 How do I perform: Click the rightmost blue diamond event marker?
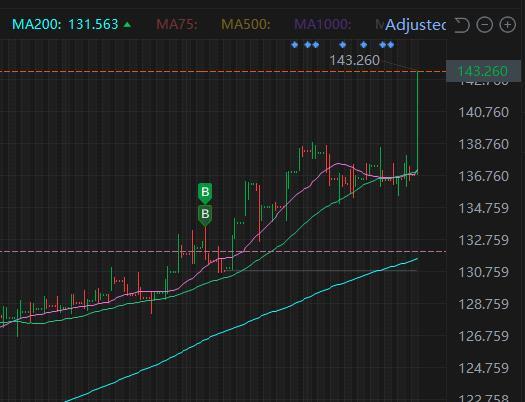click(390, 45)
